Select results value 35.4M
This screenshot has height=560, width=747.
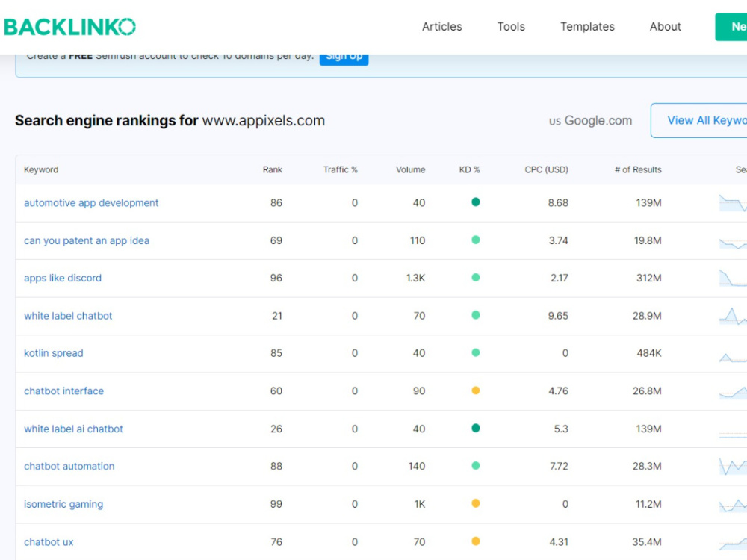coord(647,542)
